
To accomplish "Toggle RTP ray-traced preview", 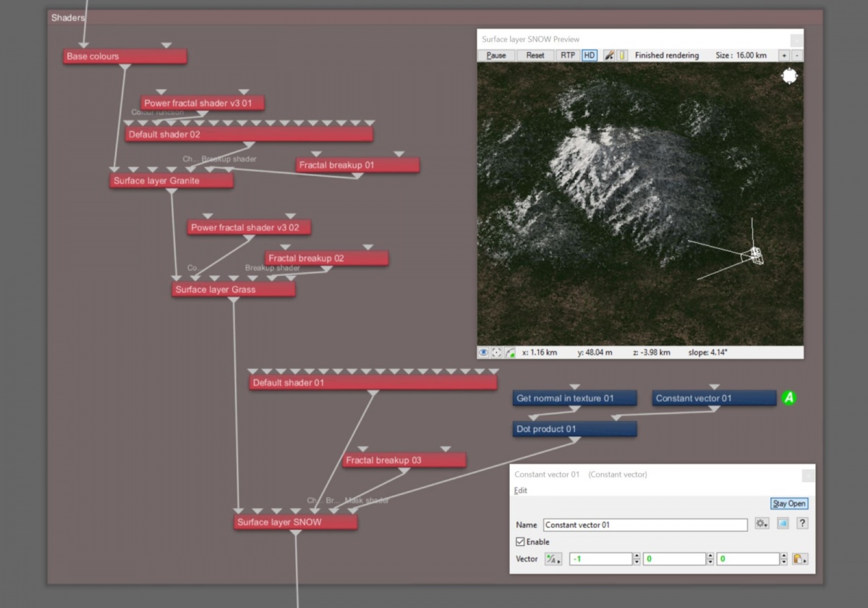I will pos(568,55).
